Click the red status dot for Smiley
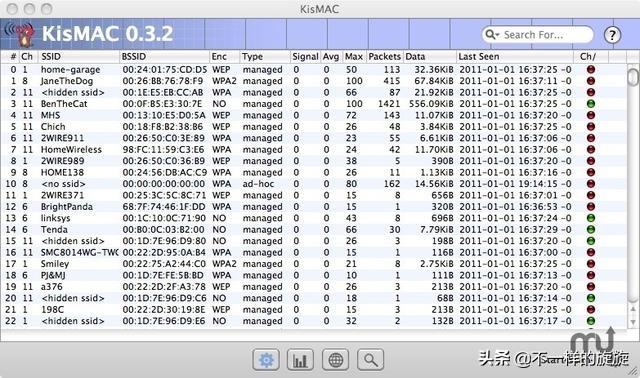The image size is (640, 378). coord(591,264)
